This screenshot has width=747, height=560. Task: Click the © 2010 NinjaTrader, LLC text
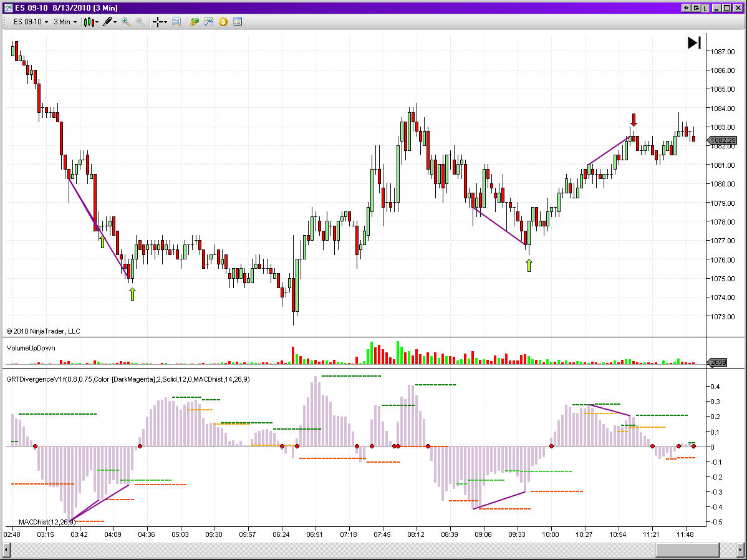(x=44, y=331)
